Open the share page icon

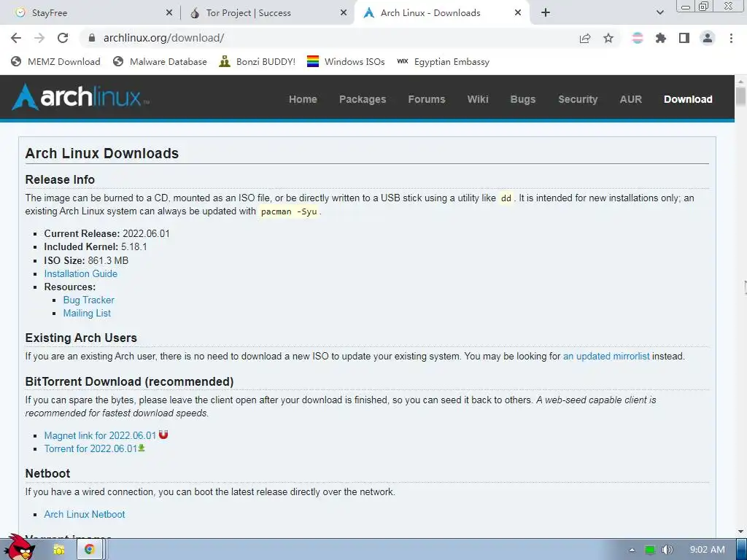coord(585,38)
